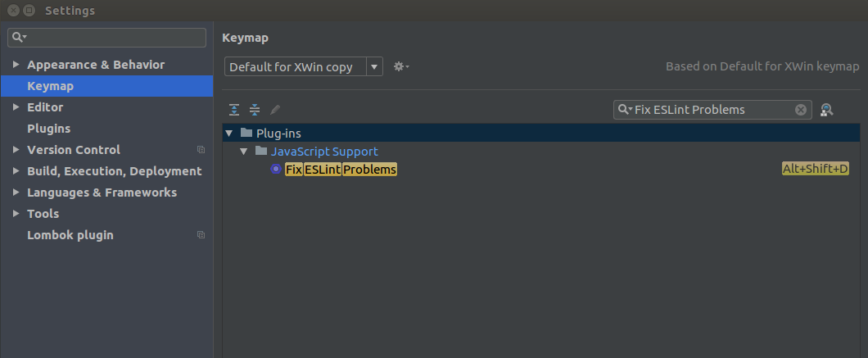Click the find actions by shortcut icon
The image size is (868, 358).
tap(826, 110)
